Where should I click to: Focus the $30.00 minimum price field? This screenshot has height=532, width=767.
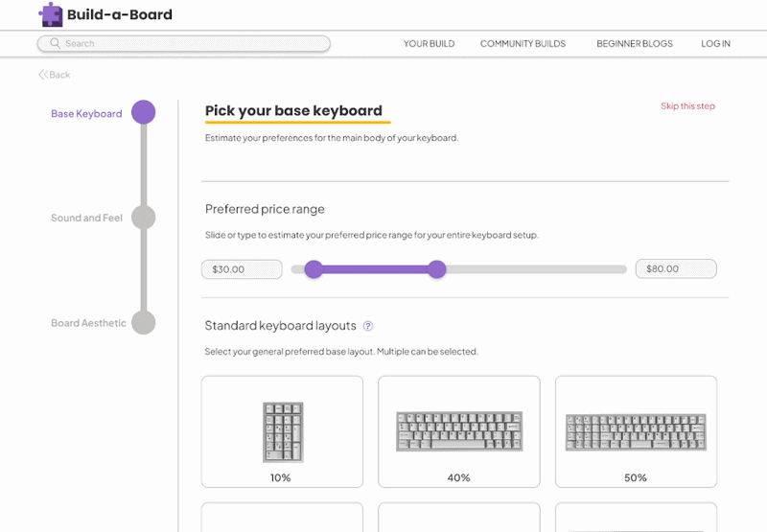click(242, 269)
